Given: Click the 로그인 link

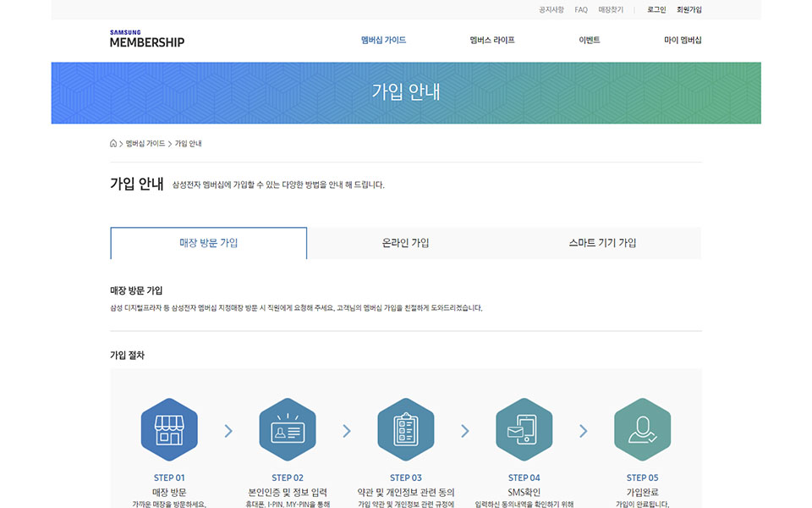Looking at the screenshot, I should [656, 10].
